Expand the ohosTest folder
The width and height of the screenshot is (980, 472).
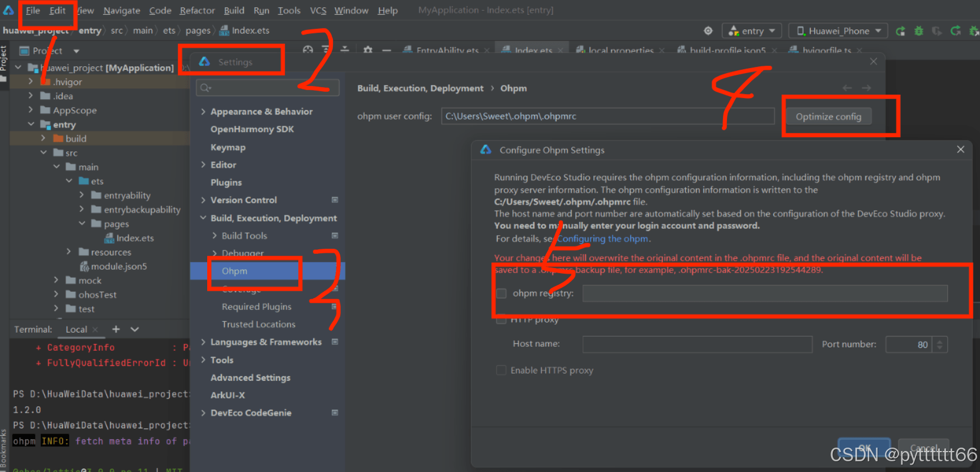[x=55, y=295]
